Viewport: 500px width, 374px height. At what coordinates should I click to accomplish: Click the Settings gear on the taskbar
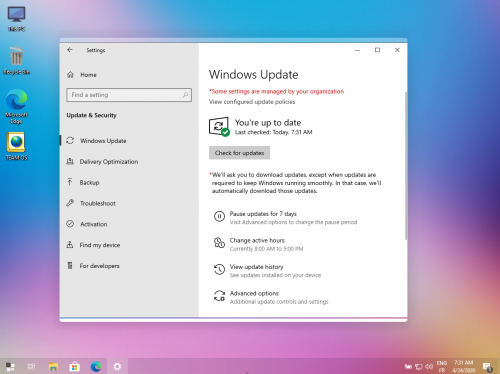click(x=117, y=367)
